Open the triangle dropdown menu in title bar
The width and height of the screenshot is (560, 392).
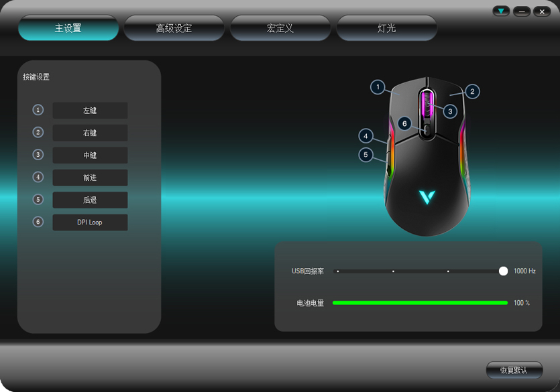501,11
